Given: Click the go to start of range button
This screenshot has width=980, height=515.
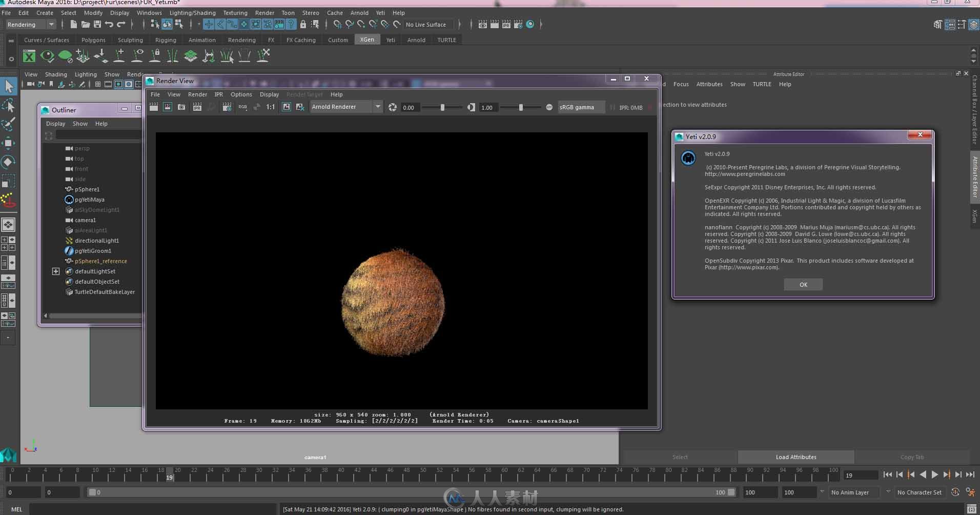Looking at the screenshot, I should 888,475.
